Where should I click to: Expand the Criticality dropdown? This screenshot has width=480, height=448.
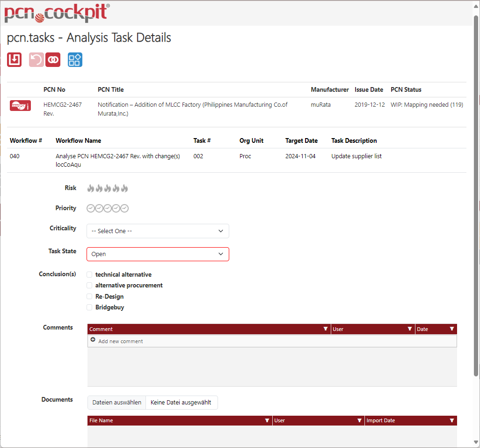pos(158,231)
